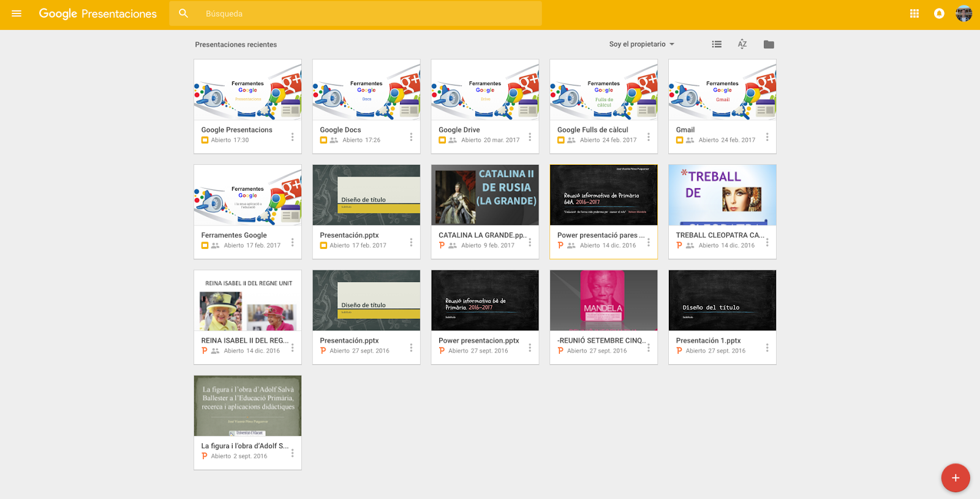980x499 pixels.
Task: Open the Adolf Salvà Ballester thumbnail
Action: tap(247, 406)
